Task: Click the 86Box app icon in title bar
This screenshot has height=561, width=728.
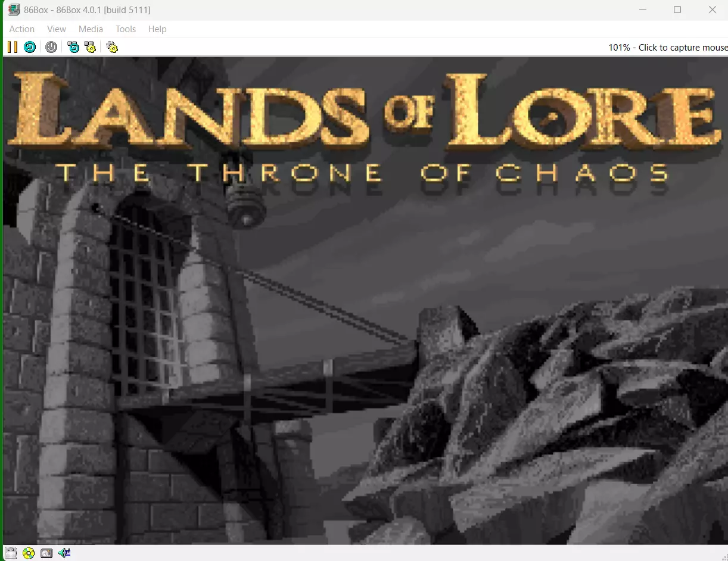Action: [13, 10]
